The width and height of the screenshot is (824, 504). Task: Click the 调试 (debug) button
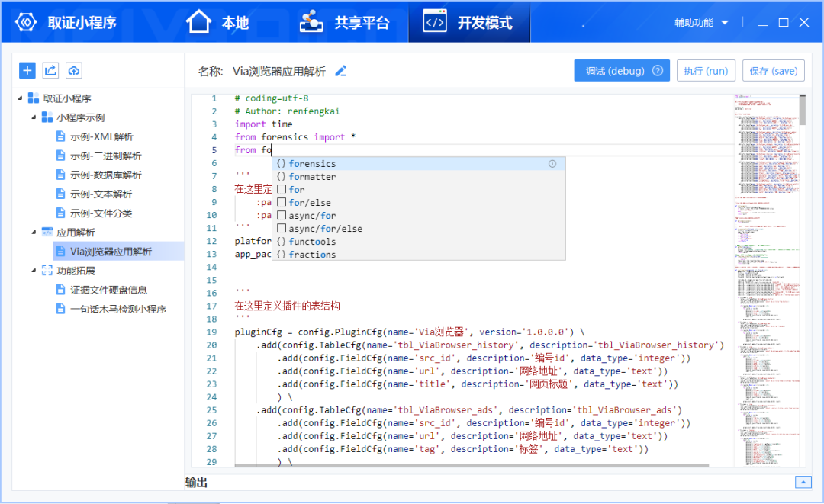click(x=622, y=70)
